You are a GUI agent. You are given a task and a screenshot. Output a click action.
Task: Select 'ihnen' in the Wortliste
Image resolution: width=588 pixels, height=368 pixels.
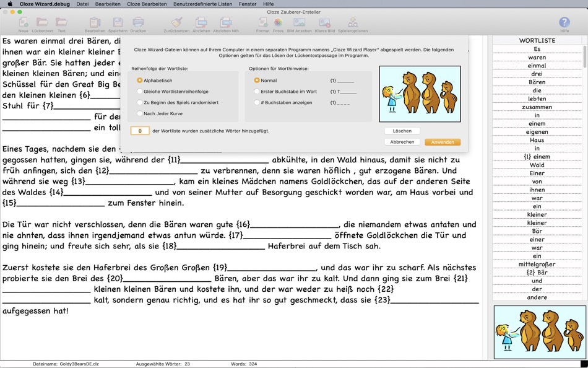pos(537,189)
